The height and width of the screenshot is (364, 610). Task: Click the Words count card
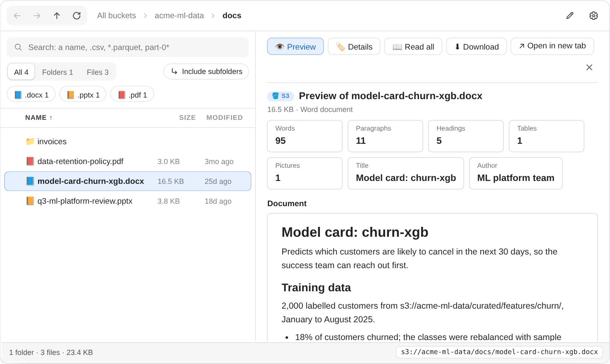point(305,136)
